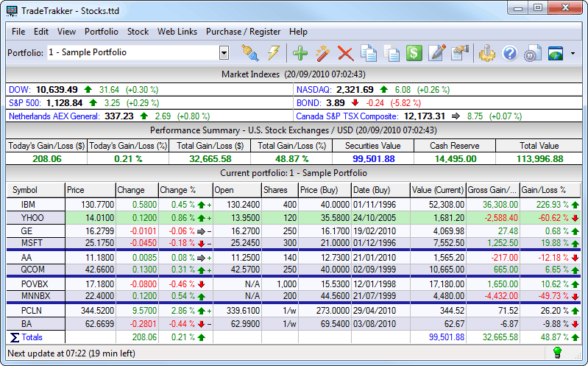Delete stock using the red X icon
Screen dimensions: 588x366
pyautogui.click(x=345, y=53)
